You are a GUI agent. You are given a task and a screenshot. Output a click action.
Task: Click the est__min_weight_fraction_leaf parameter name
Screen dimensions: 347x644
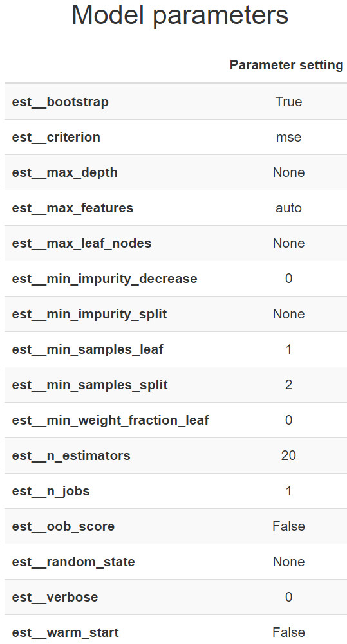point(110,419)
